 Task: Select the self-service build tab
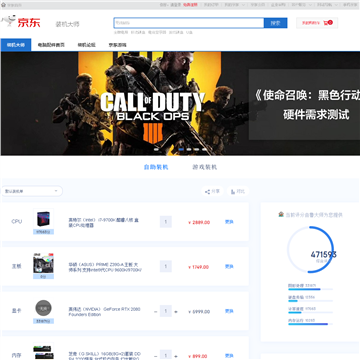point(156,167)
